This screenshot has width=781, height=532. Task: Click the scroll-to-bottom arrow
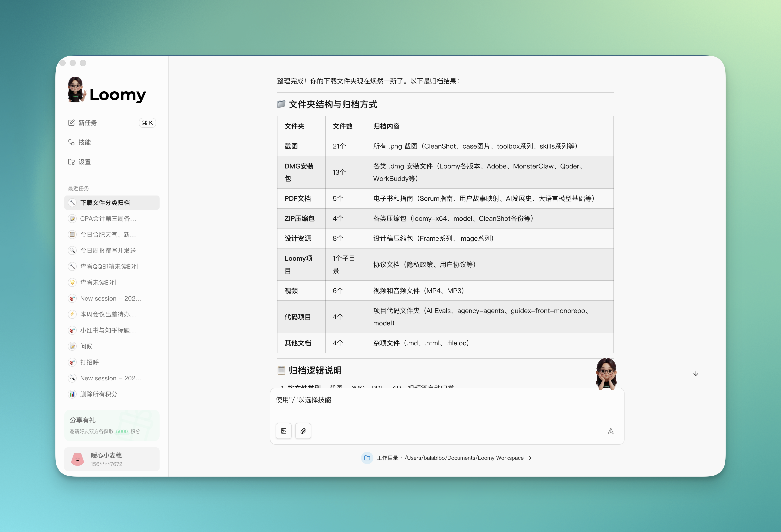coord(696,373)
